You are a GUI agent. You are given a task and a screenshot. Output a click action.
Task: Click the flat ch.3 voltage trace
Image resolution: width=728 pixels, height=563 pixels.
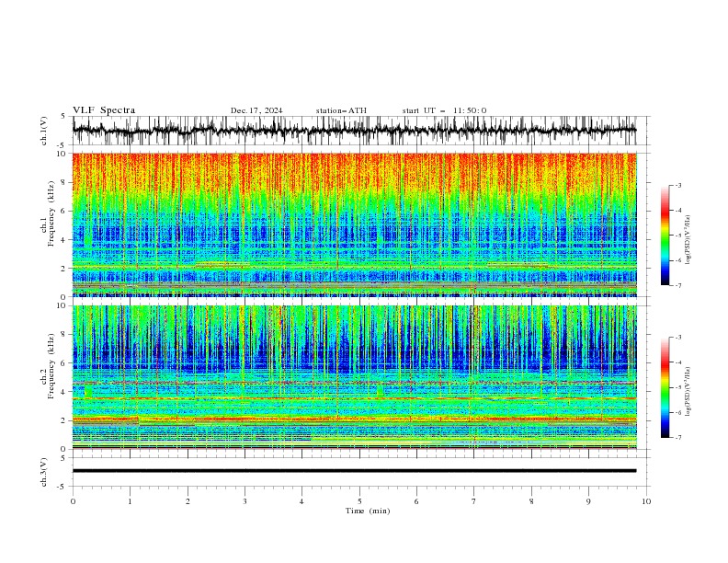pos(355,471)
